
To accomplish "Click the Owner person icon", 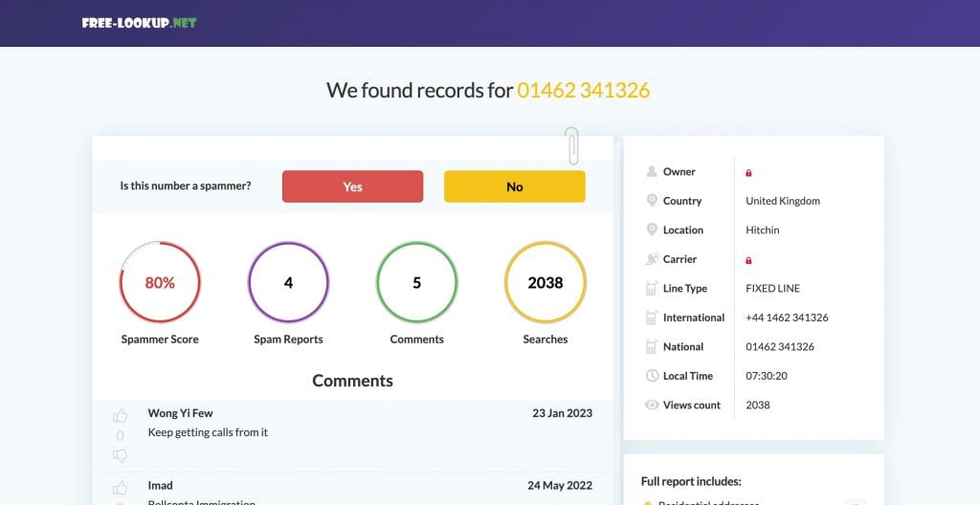I will (652, 171).
